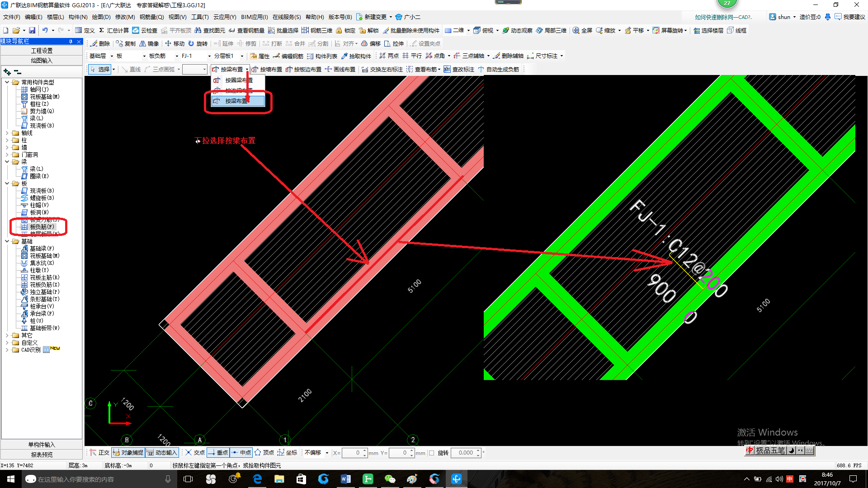The height and width of the screenshot is (488, 868).
Task: Expand the 轴线 tree node
Action: click(7, 133)
